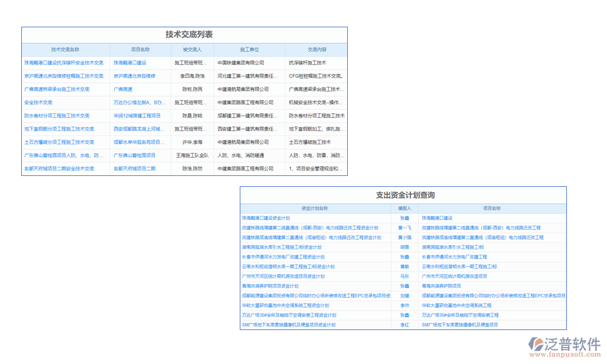Open 广佛高速桥梁承台施工技术交底 link
Screen dimensions: 607x364
(56, 89)
